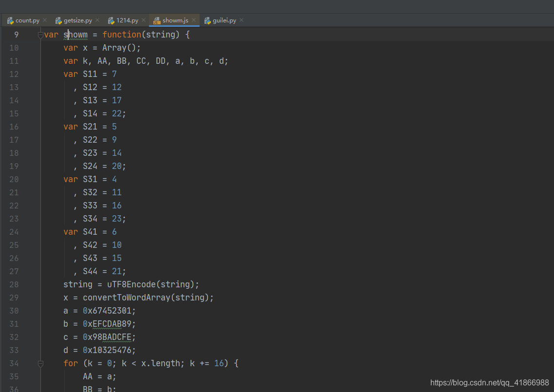This screenshot has width=554, height=392.
Task: Close the showm.js tab
Action: (x=194, y=20)
